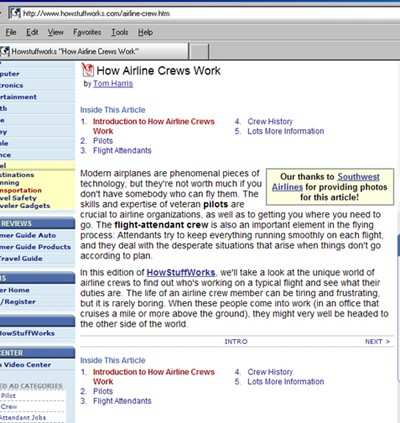Click the Tom Harris author link
Viewport: 400px width, 423px height.
pyautogui.click(x=113, y=84)
